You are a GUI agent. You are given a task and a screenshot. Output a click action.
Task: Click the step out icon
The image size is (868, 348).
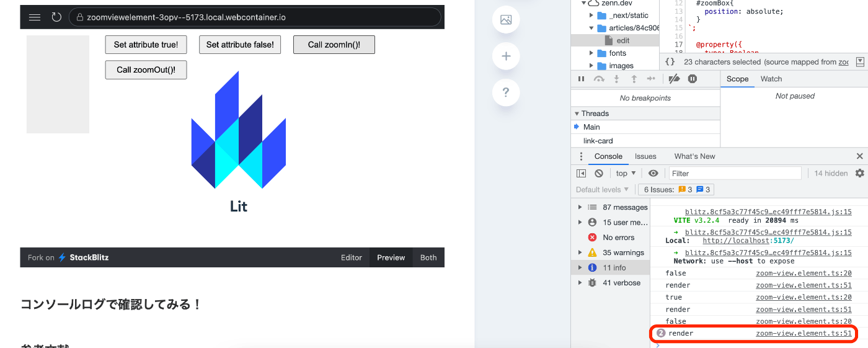click(x=634, y=79)
